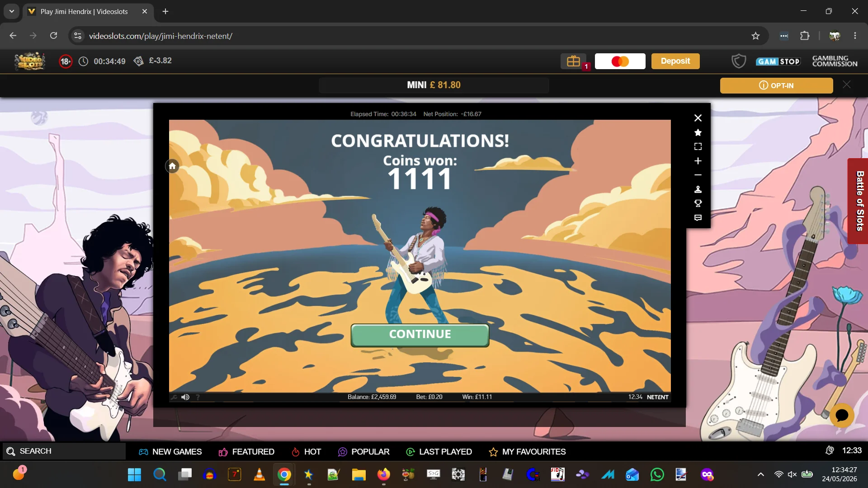The height and width of the screenshot is (488, 868).
Task: Open Chrome three-dot menu
Action: point(855,36)
